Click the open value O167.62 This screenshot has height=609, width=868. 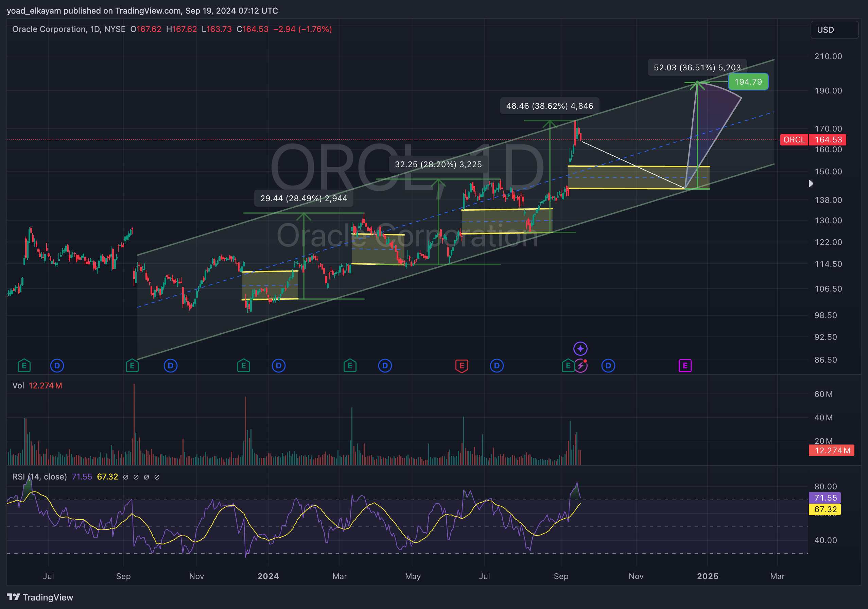coord(145,29)
